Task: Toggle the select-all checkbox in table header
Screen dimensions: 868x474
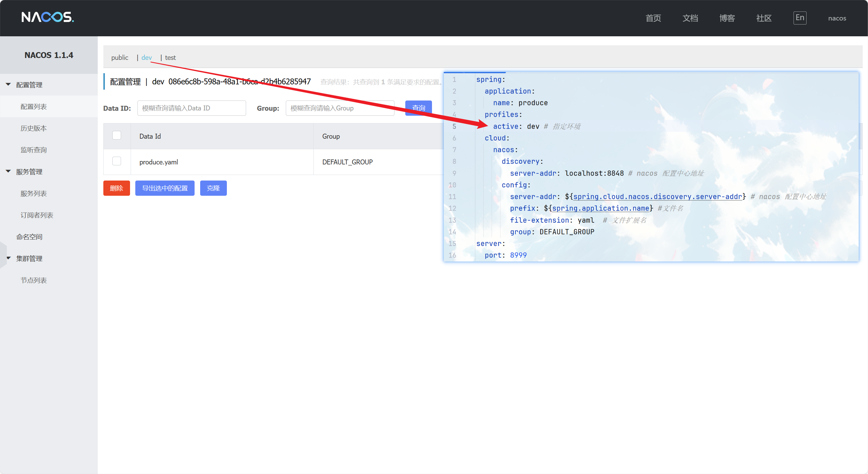Action: (x=117, y=135)
